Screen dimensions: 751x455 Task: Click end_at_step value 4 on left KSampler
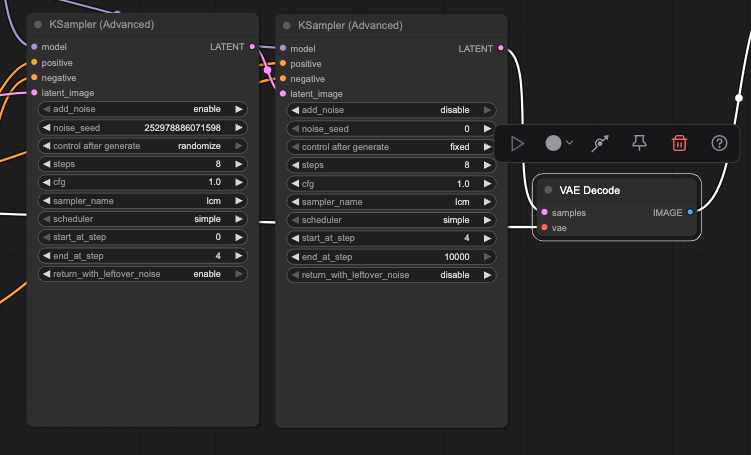pos(218,256)
